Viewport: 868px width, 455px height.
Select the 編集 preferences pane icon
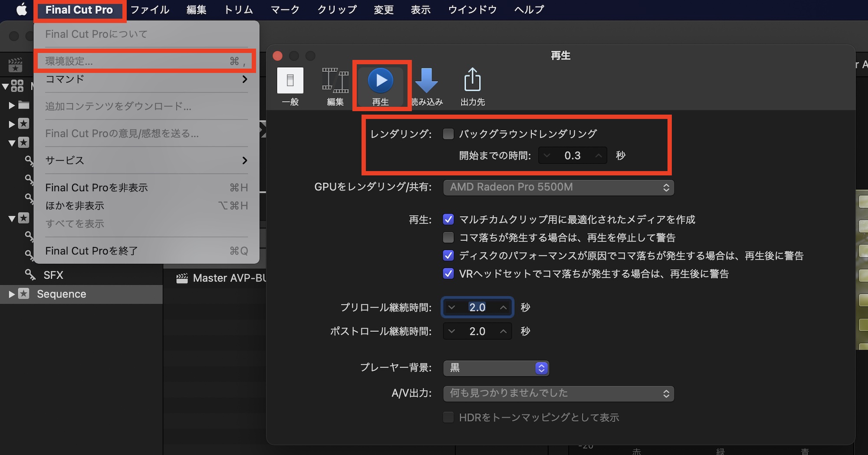coord(335,87)
